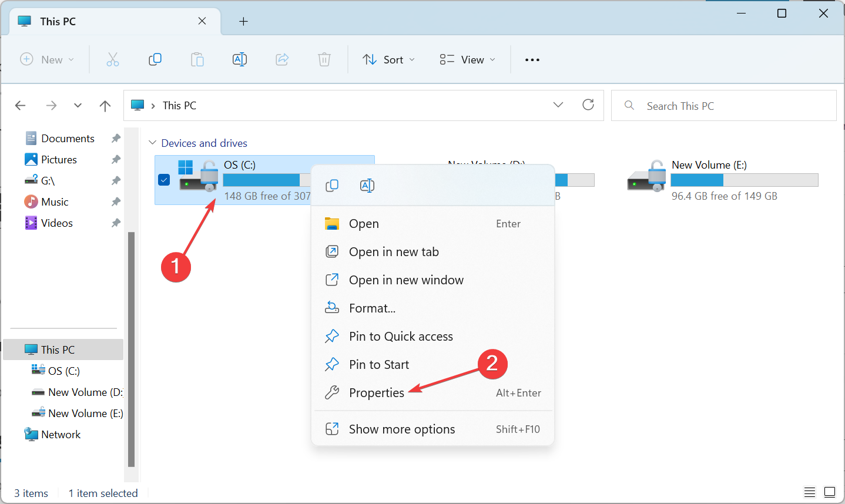This screenshot has width=845, height=504.
Task: Click the Search This PC field
Action: coord(723,106)
